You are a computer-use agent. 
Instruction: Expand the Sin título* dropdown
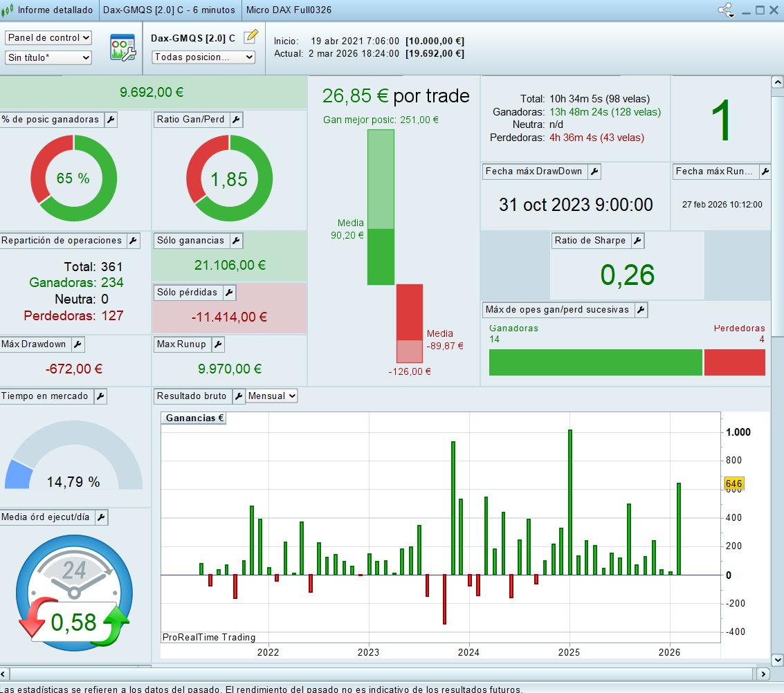(48, 57)
